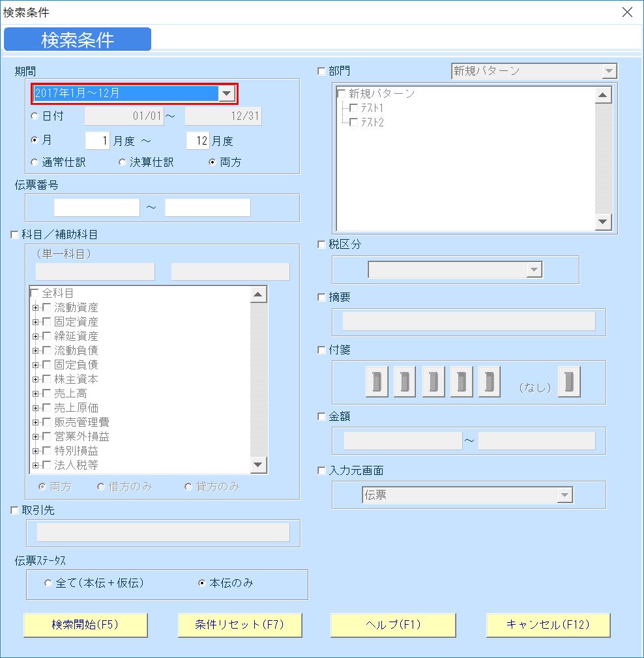Select the fifth 付箋 sticky note icon
The width and height of the screenshot is (644, 658).
(490, 382)
